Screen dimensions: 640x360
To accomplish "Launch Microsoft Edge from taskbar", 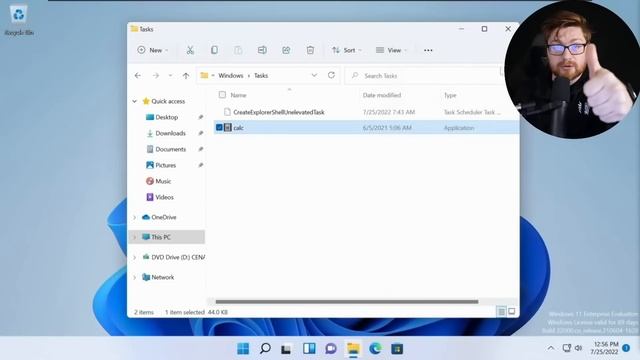I will coord(375,349).
